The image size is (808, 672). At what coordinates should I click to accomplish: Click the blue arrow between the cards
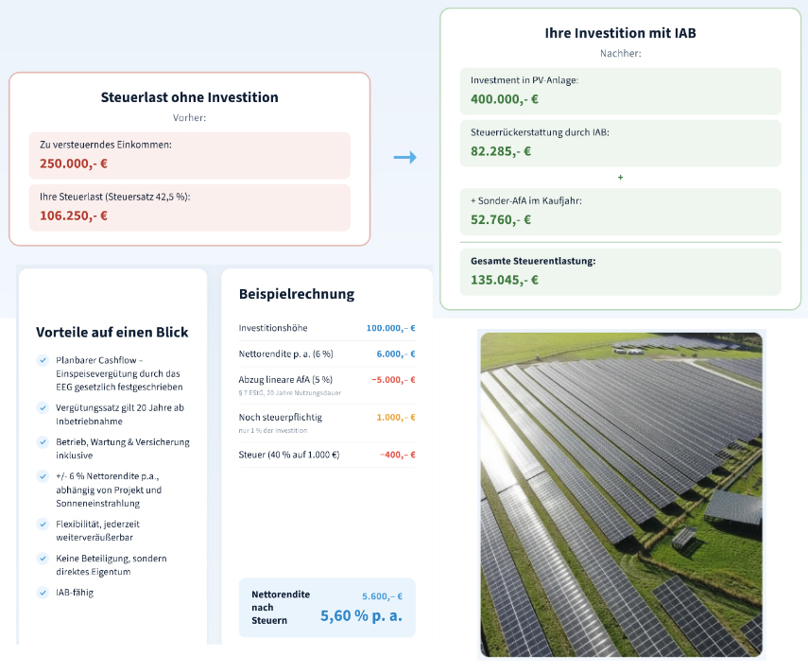(x=405, y=157)
